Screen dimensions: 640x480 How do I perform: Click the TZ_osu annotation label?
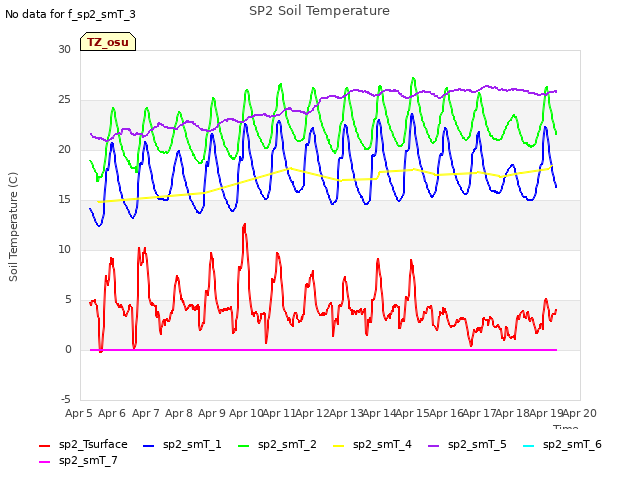click(108, 42)
